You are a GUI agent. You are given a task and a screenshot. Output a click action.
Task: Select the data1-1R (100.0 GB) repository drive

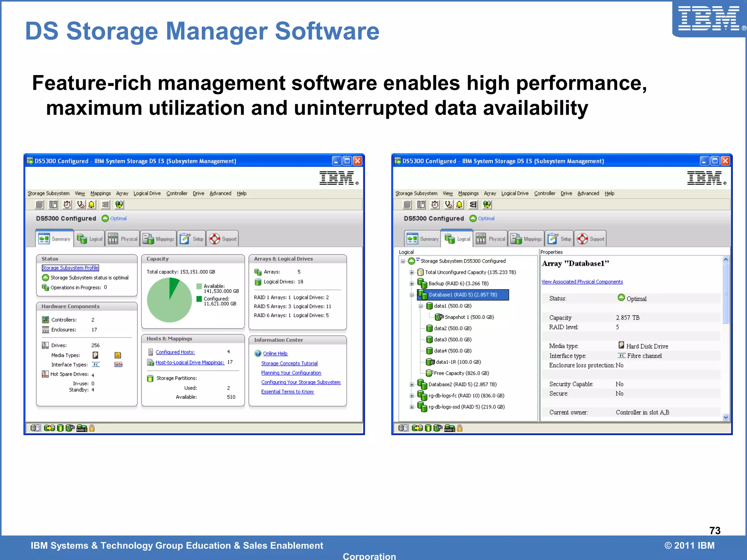(458, 362)
